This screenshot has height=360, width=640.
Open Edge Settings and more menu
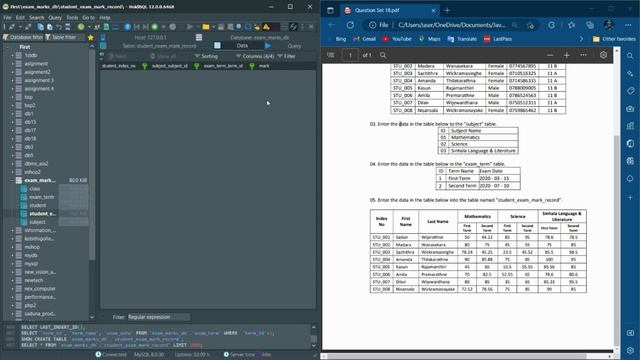click(x=628, y=25)
